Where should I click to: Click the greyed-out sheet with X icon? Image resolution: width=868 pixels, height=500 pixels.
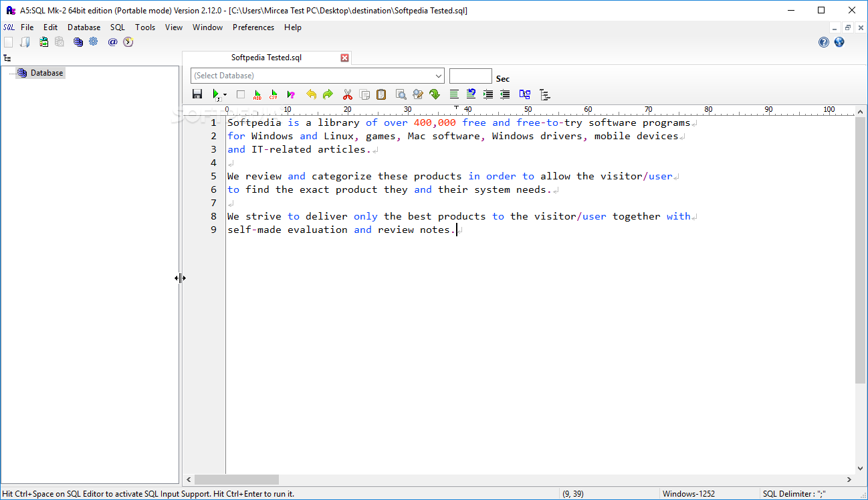pyautogui.click(x=60, y=42)
